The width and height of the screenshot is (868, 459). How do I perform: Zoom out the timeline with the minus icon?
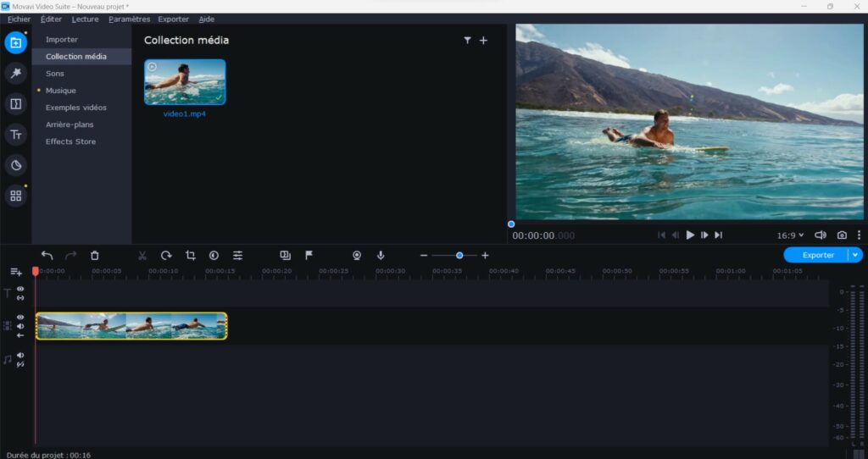[x=424, y=256]
